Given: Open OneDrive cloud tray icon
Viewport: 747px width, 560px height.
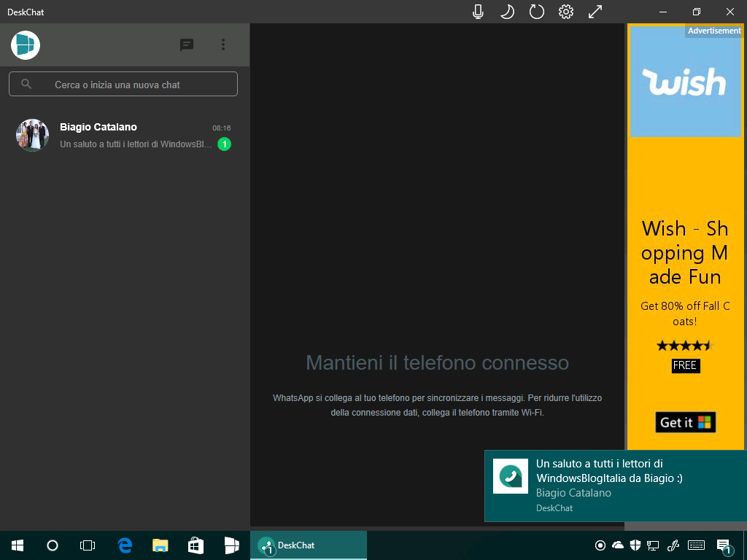Looking at the screenshot, I should 617,545.
